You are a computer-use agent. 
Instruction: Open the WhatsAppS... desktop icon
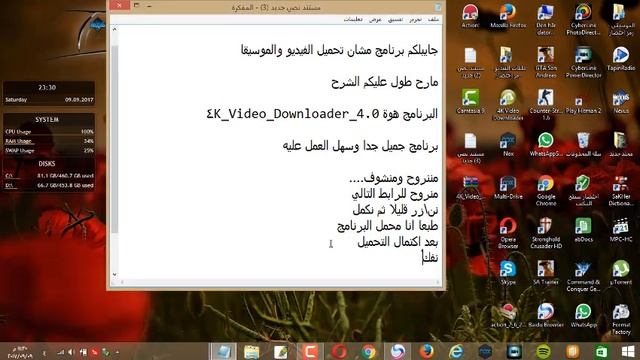coord(546,145)
